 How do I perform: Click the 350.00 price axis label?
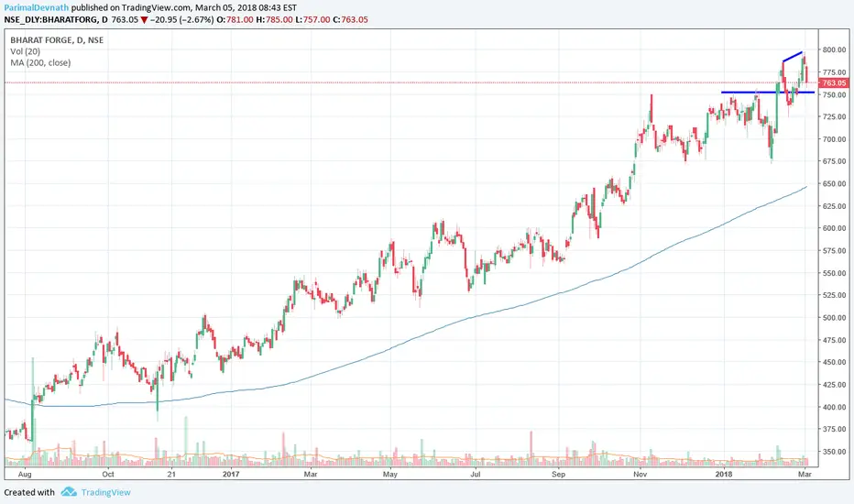coord(834,451)
